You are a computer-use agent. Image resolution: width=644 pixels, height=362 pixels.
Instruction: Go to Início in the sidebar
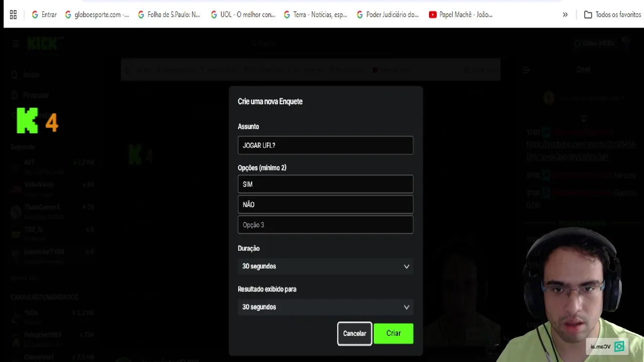(26, 74)
